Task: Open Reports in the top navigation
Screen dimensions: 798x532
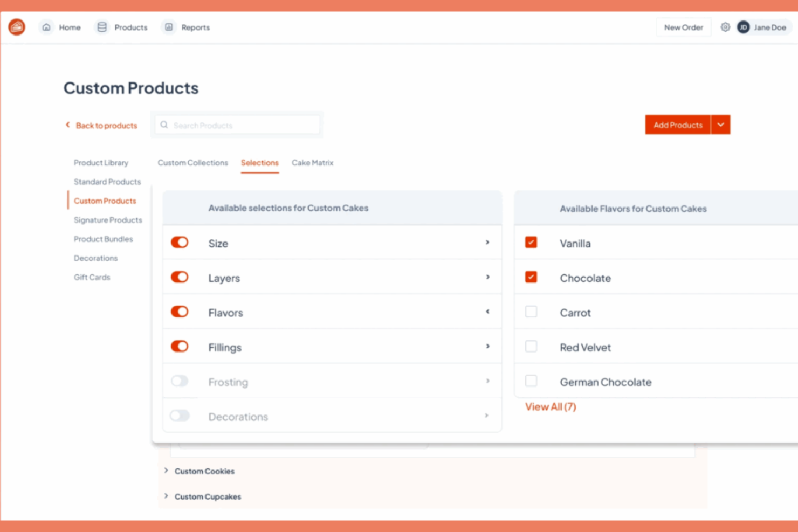Action: click(x=195, y=27)
